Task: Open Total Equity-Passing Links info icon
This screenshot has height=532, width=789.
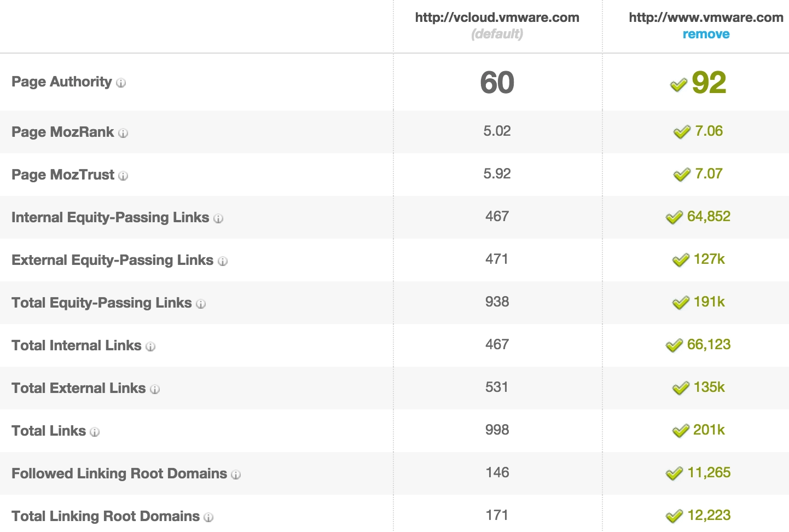Action: [201, 304]
